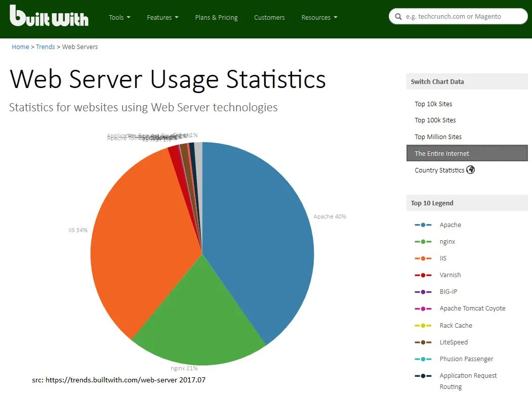Image resolution: width=532 pixels, height=393 pixels.
Task: Click the BIG-IP purple legend marker
Action: tap(423, 292)
